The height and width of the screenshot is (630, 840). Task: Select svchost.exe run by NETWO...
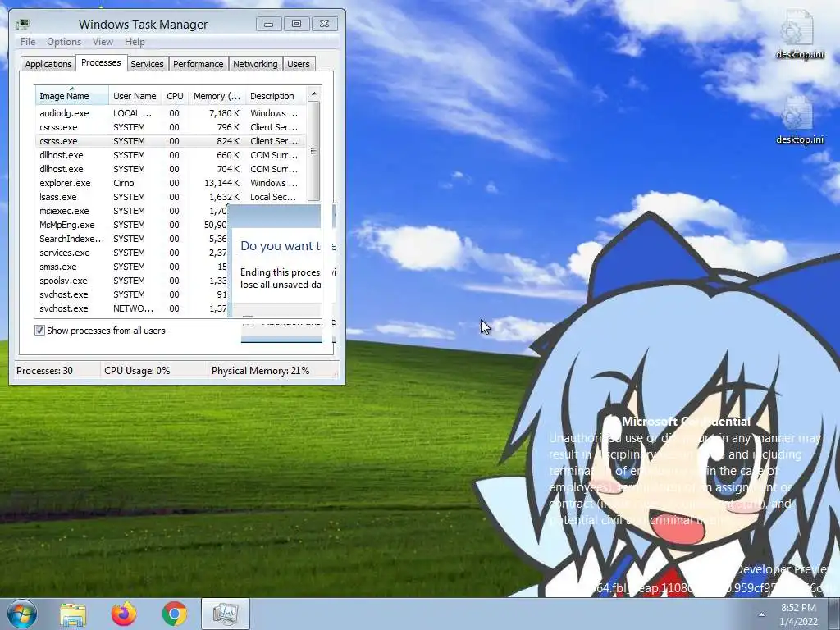(130, 308)
